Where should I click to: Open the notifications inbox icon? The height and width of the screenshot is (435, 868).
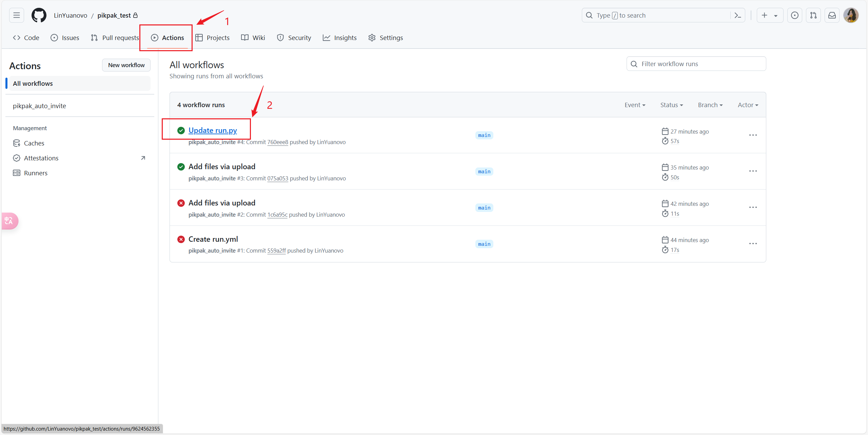pos(832,15)
